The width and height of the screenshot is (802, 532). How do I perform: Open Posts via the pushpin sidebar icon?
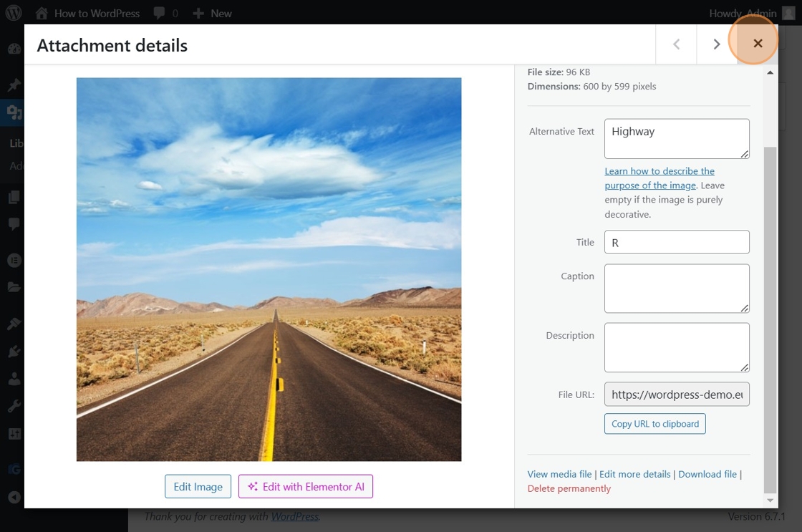14,84
